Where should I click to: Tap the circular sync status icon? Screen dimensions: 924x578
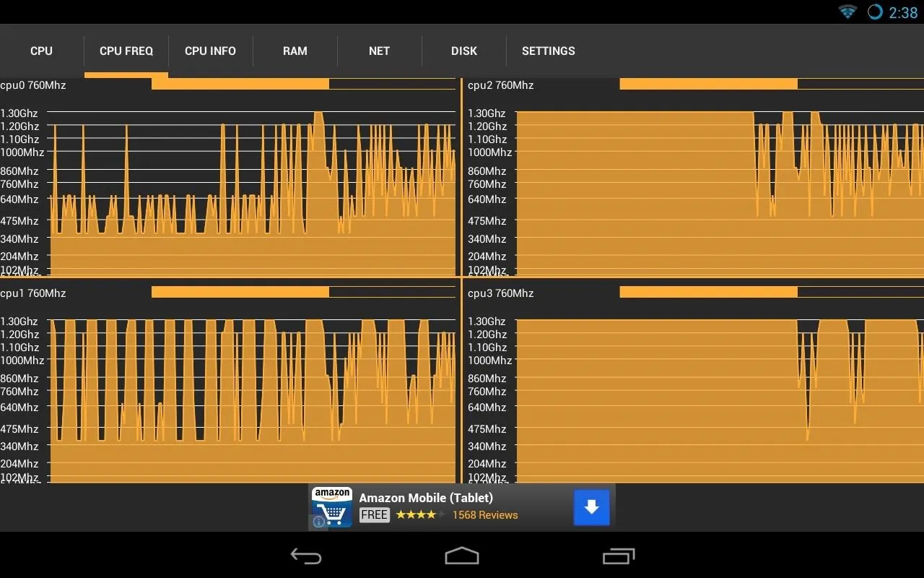875,12
